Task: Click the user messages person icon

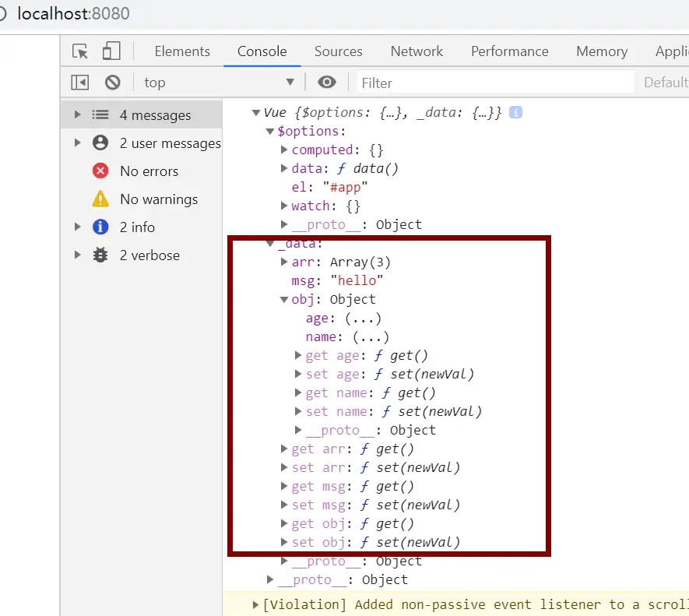Action: pyautogui.click(x=100, y=143)
